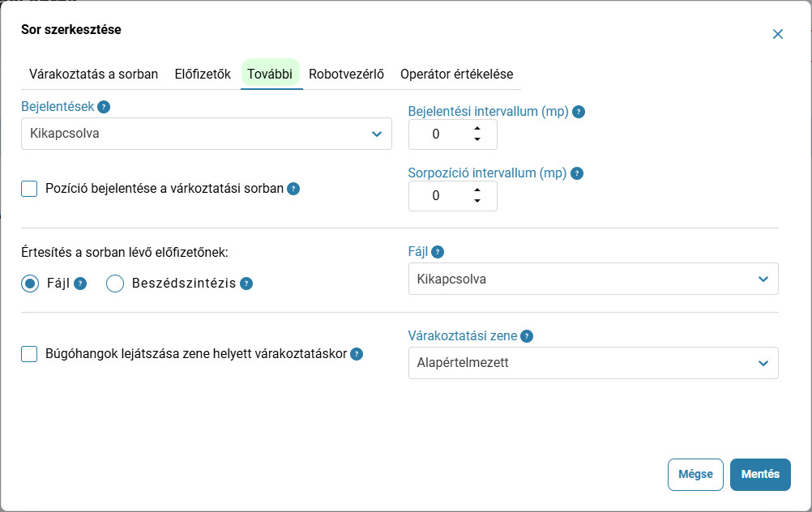
Task: Click the Mégse button
Action: [695, 474]
